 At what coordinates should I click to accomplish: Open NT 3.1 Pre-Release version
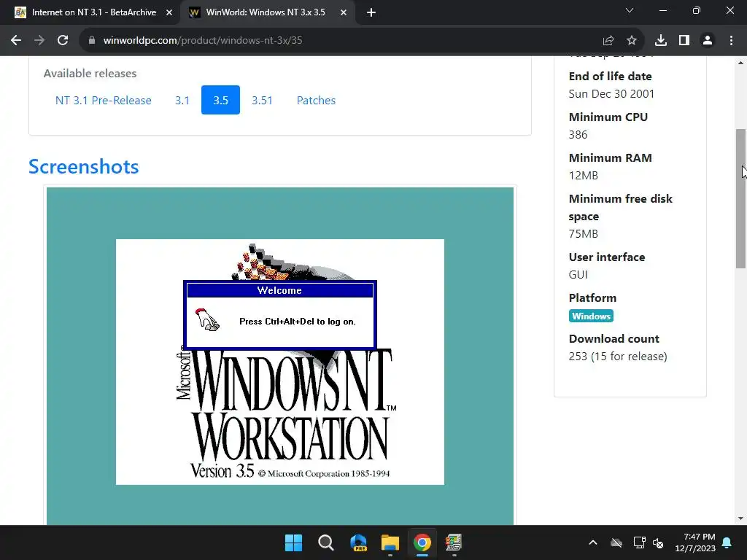tap(104, 101)
